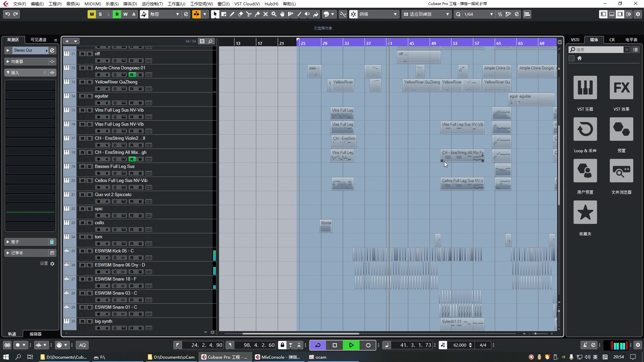Open Loop & Samples media tile
The image size is (644, 362).
[585, 129]
